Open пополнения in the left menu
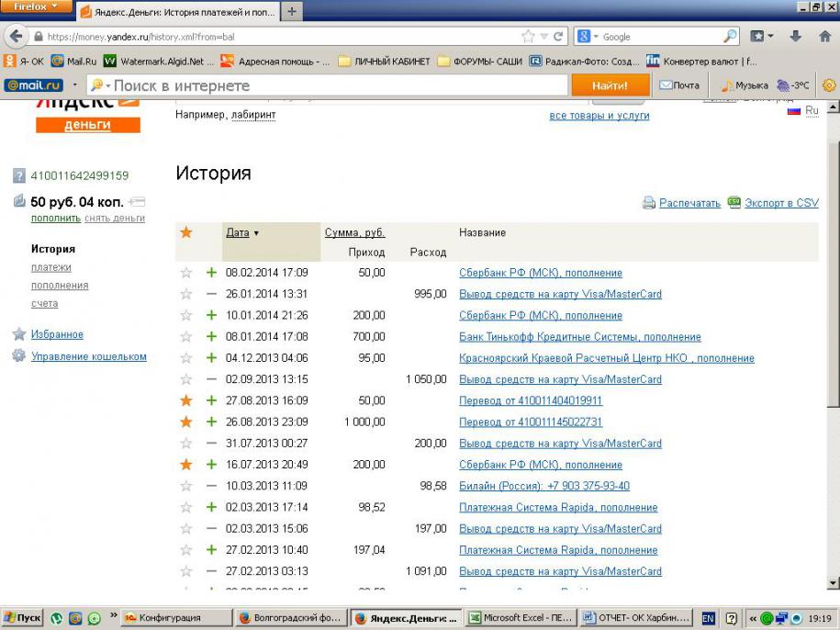The height and width of the screenshot is (630, 840). (60, 286)
